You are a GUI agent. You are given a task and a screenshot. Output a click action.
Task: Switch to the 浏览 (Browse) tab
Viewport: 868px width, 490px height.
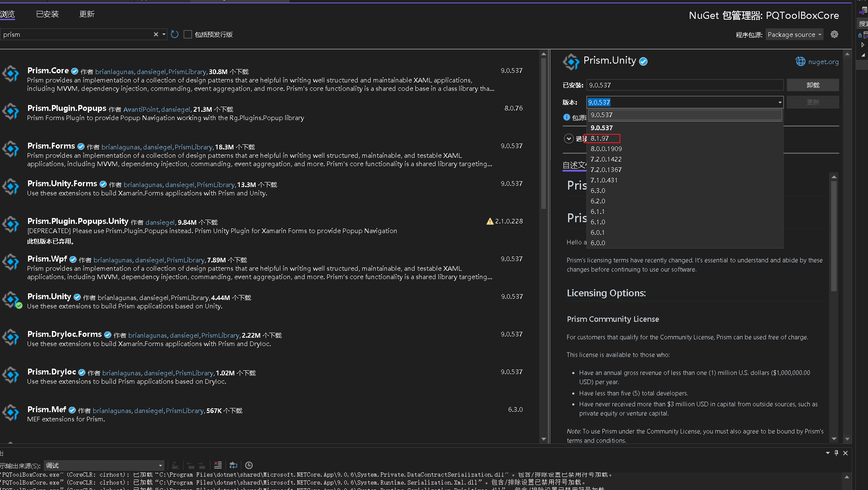tap(8, 14)
